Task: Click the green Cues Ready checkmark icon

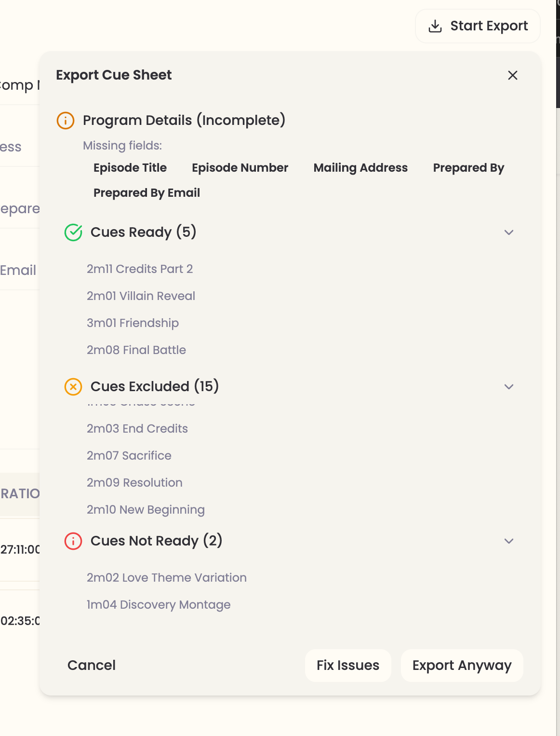Action: click(x=73, y=232)
